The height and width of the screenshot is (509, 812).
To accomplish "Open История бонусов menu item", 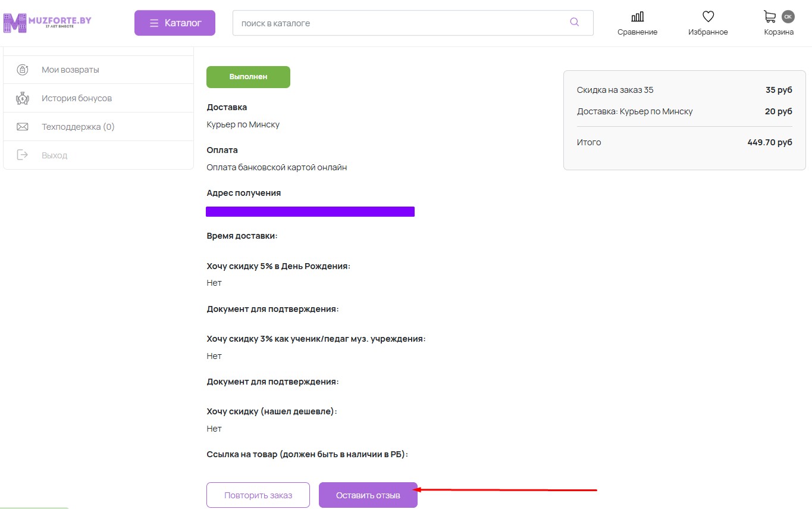I will click(x=77, y=98).
